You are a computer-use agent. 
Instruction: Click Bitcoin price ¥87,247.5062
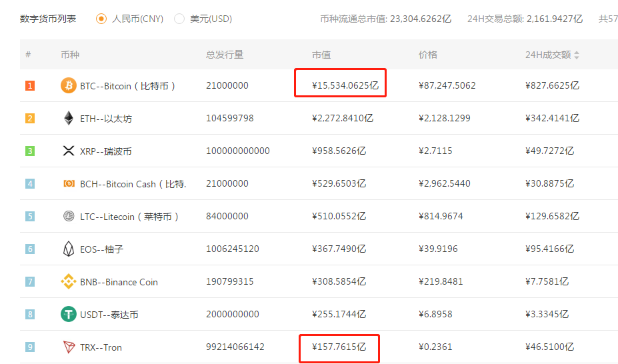pos(447,85)
